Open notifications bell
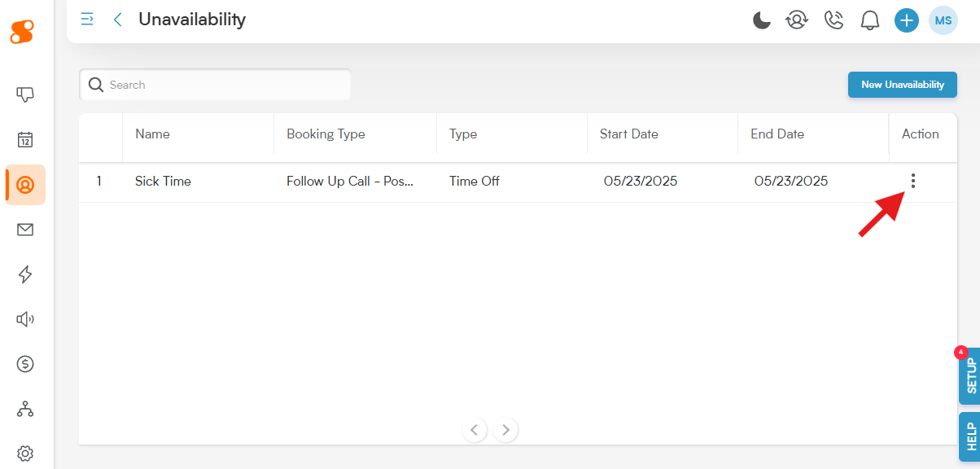Image resolution: width=980 pixels, height=469 pixels. [x=870, y=20]
